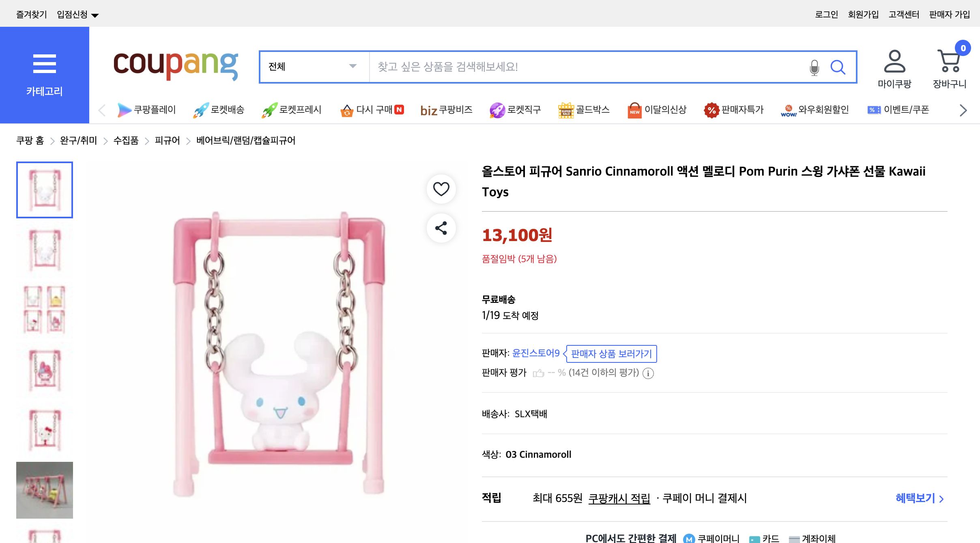Viewport: 980px width, 543px height.
Task: Click the 이달의신상 new arrivals icon
Action: coord(635,110)
